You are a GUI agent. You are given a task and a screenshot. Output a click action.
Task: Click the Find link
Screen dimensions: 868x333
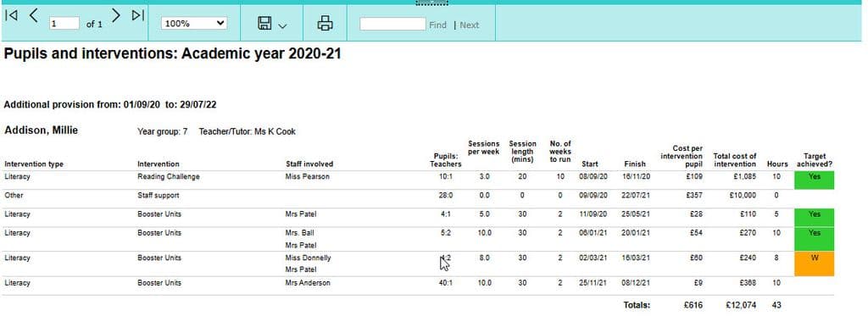pos(437,25)
